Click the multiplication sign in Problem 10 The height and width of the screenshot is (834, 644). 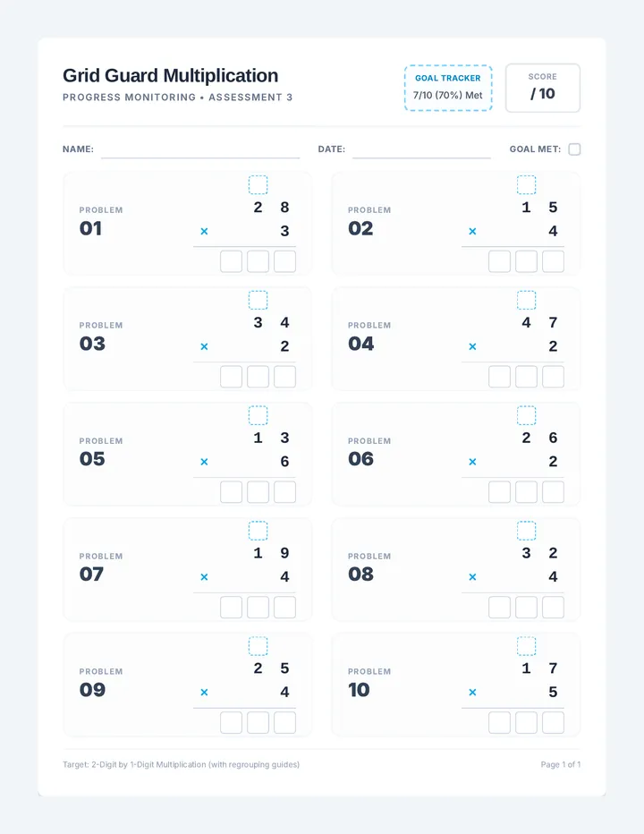coord(472,692)
